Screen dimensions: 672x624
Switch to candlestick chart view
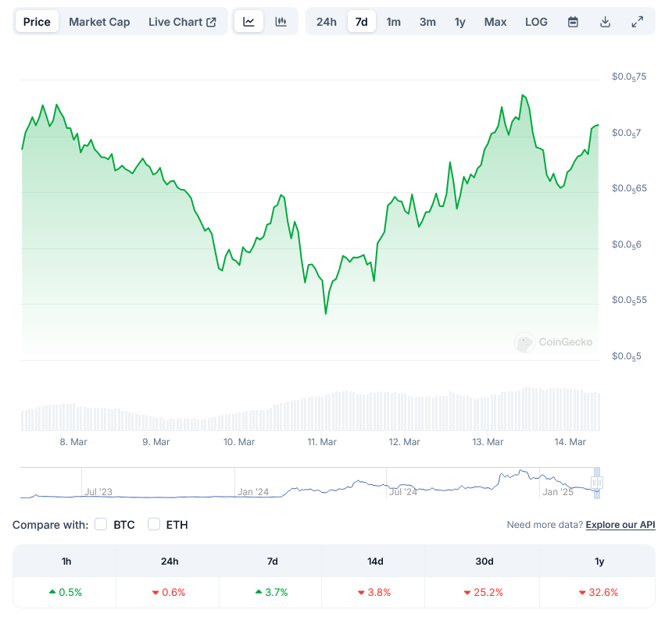point(281,22)
